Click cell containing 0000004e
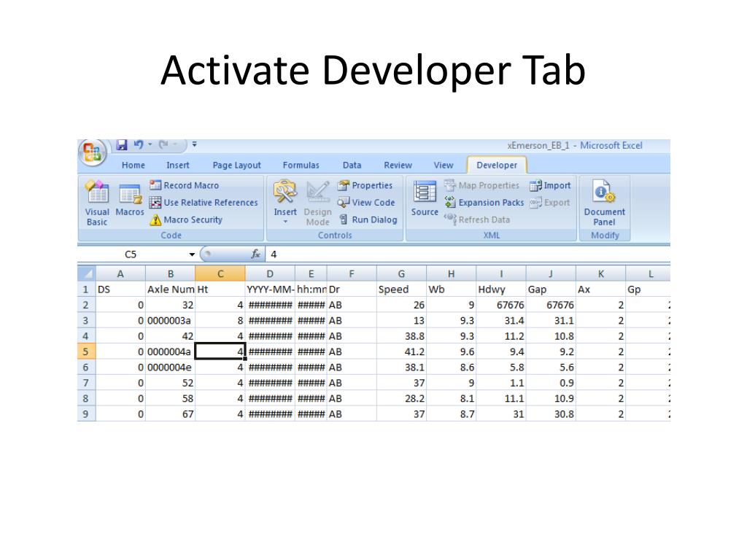747x560 pixels. (170, 367)
